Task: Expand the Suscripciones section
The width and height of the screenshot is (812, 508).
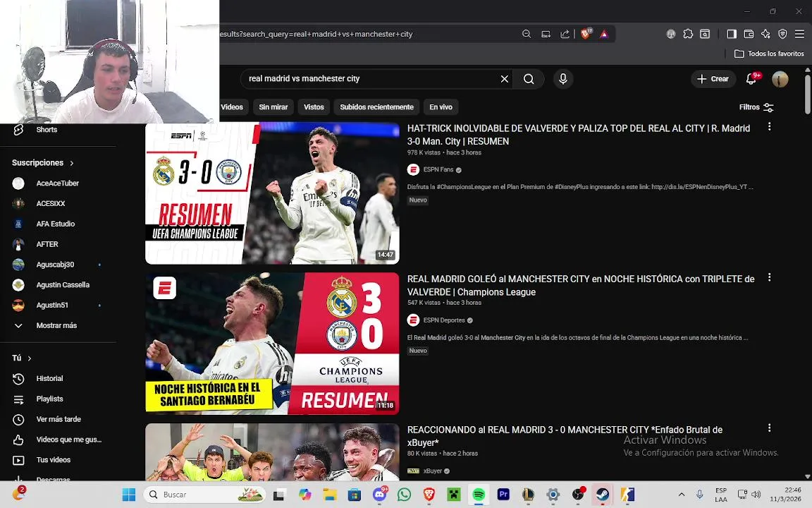Action: click(43, 163)
